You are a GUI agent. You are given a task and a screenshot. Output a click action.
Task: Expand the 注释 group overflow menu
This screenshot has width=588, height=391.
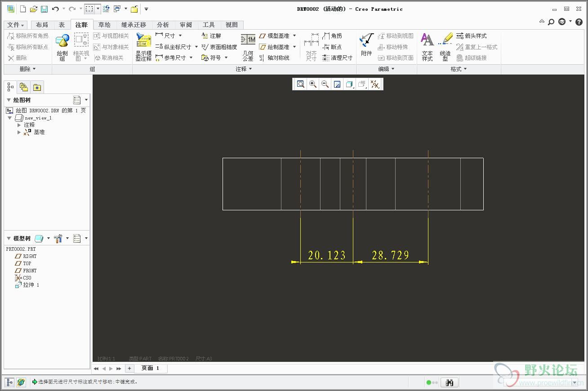[x=244, y=69]
